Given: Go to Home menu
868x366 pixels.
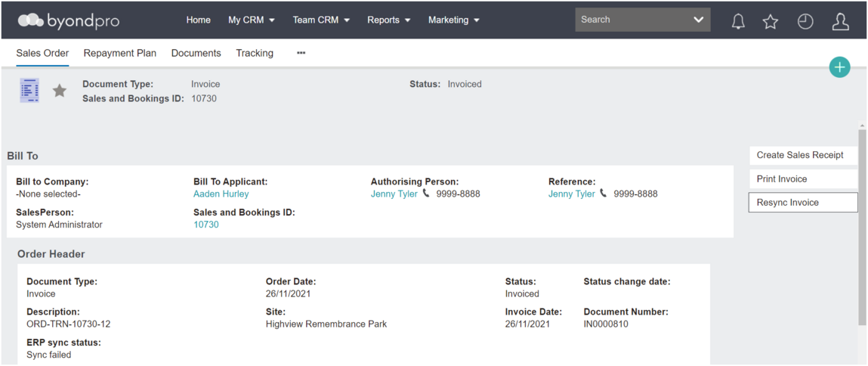Looking at the screenshot, I should (198, 20).
